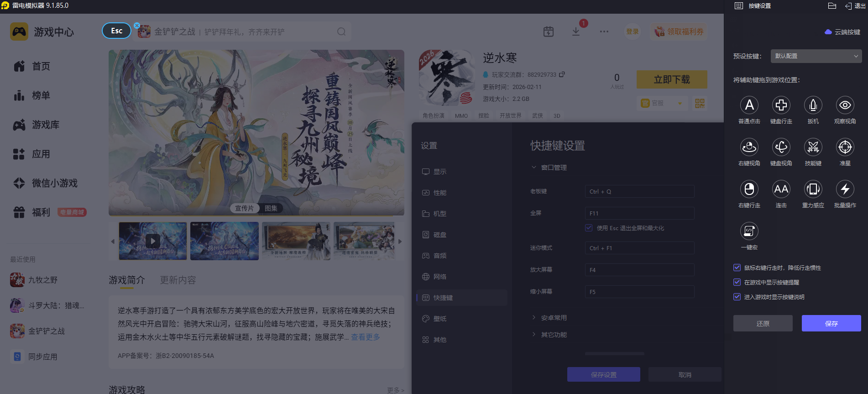The image size is (868, 394).
Task: Open the 性能 settings tab
Action: [x=440, y=193]
